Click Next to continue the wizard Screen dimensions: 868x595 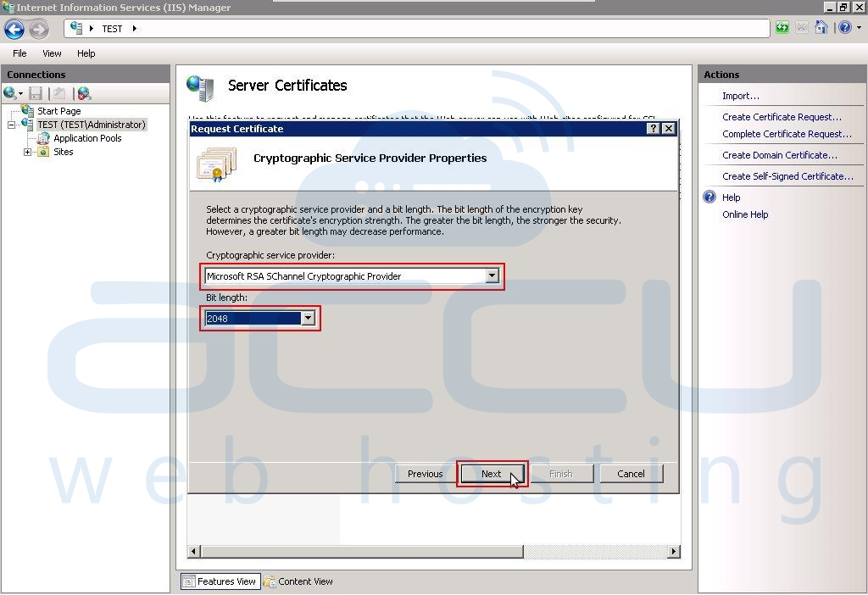(x=492, y=474)
